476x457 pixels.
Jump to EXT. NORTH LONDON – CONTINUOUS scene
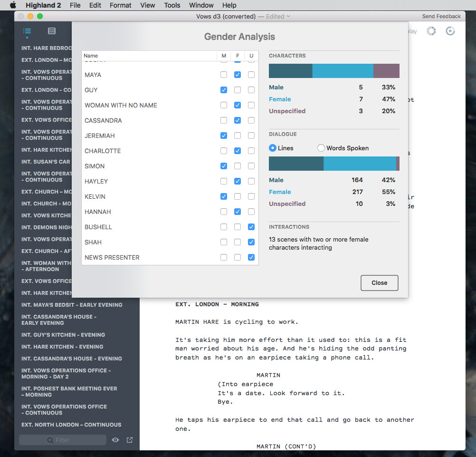[x=71, y=425]
